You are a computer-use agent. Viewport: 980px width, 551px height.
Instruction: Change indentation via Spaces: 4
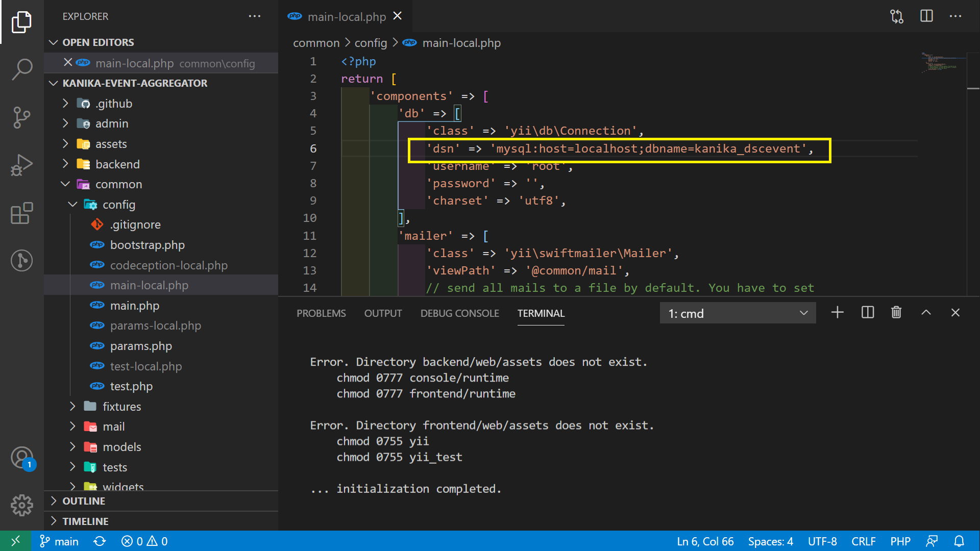[x=770, y=541]
